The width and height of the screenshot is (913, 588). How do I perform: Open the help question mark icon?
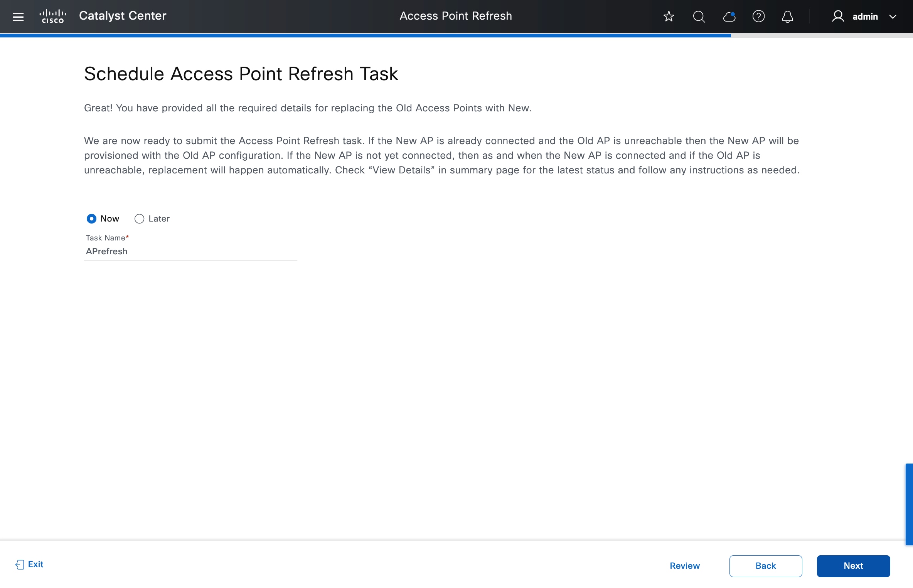coord(758,17)
